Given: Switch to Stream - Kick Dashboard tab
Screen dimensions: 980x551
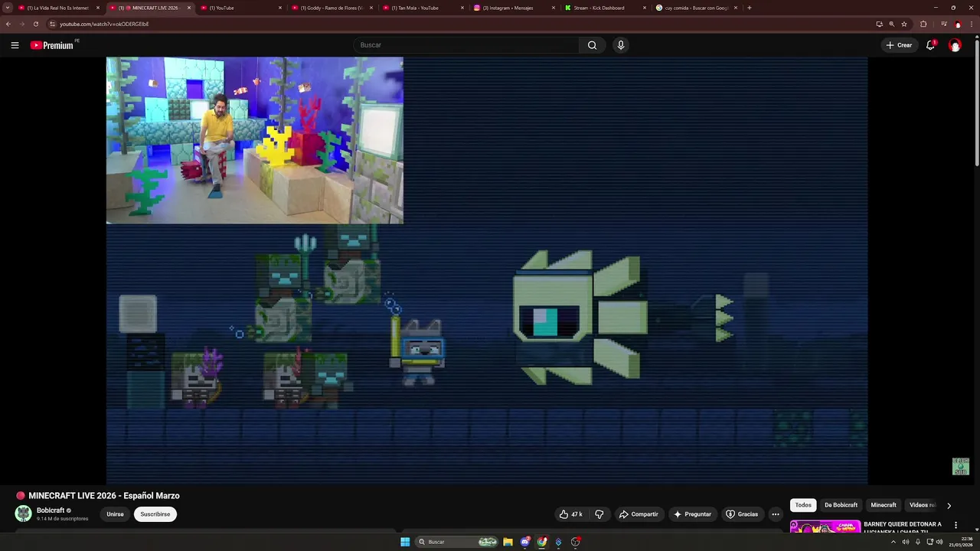Looking at the screenshot, I should (x=605, y=8).
